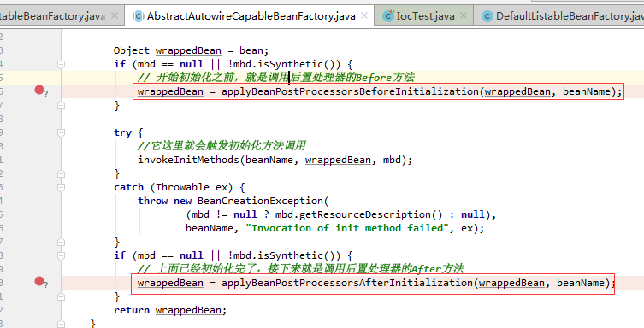Screen dimensions: 644x328
Task: Click the AbstractAutowireCapableBeanFactory class icon
Action: click(x=139, y=16)
